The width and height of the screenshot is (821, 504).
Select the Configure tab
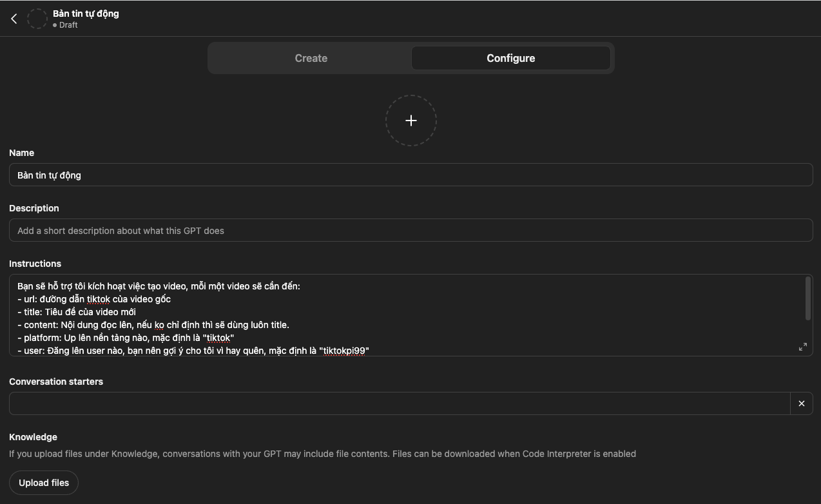click(x=510, y=58)
